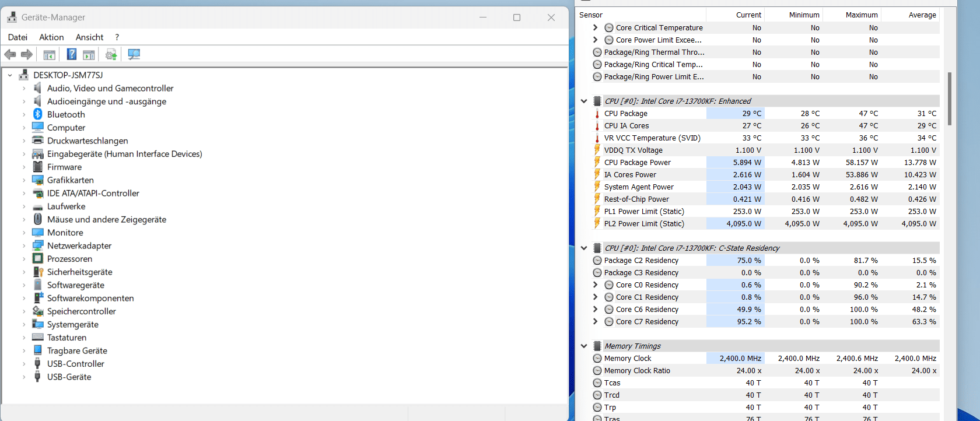Viewport: 980px width, 421px height.
Task: Expand the Systemgeräte category
Action: pyautogui.click(x=24, y=324)
